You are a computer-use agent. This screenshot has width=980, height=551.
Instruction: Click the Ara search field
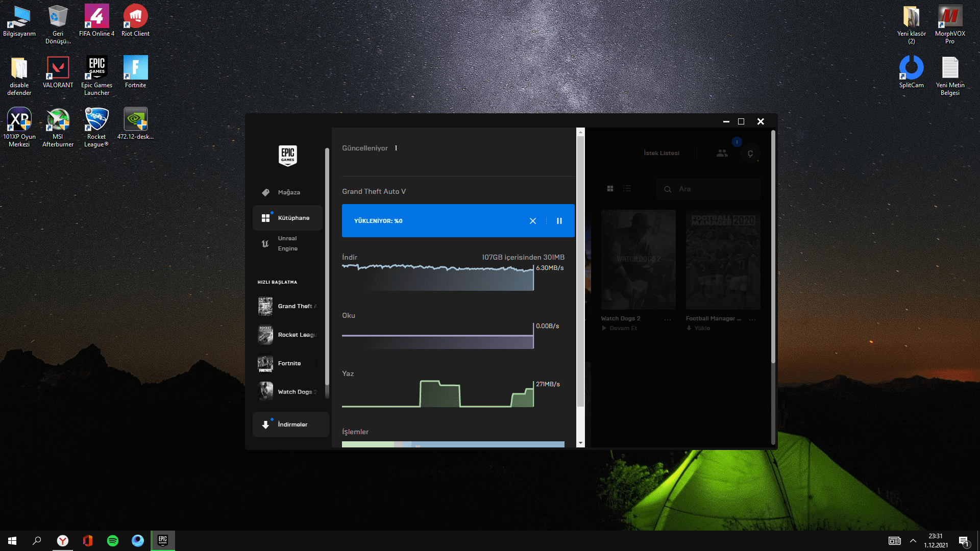click(708, 189)
